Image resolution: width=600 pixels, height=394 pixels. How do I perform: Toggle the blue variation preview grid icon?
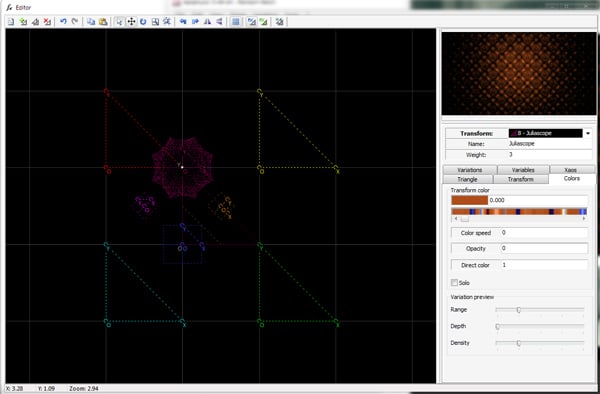pyautogui.click(x=236, y=22)
